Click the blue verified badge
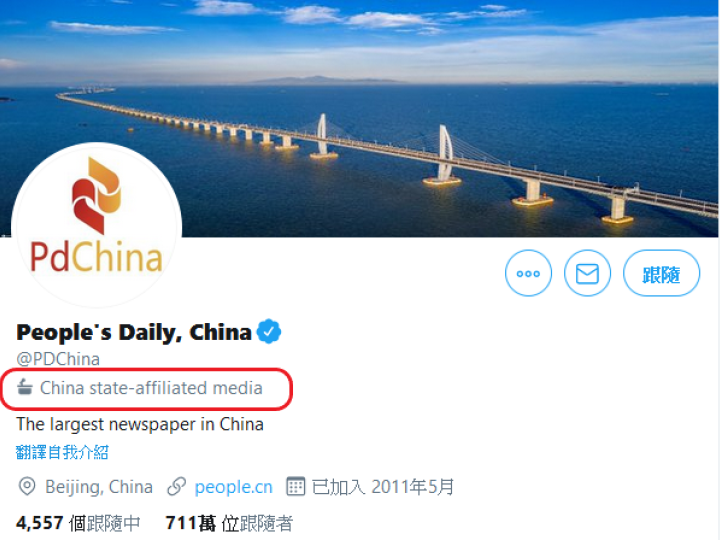 coord(269,332)
